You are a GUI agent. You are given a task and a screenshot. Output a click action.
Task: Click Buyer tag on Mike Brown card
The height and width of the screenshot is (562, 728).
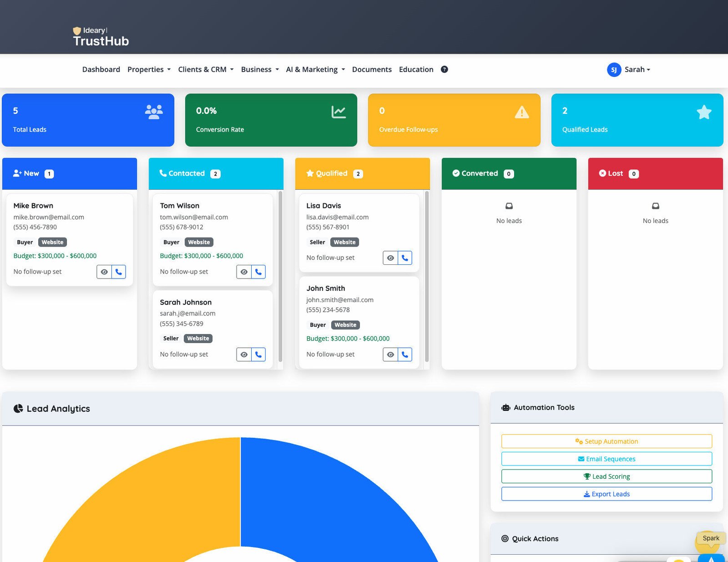pos(25,242)
